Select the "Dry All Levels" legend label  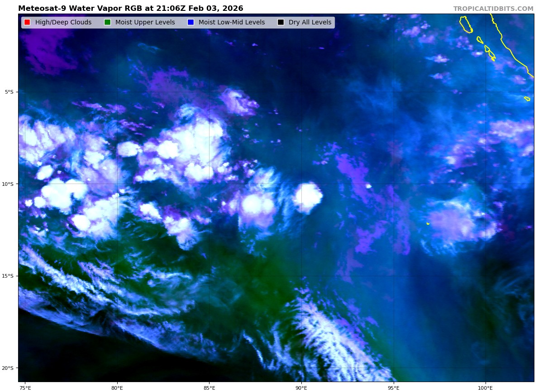310,23
